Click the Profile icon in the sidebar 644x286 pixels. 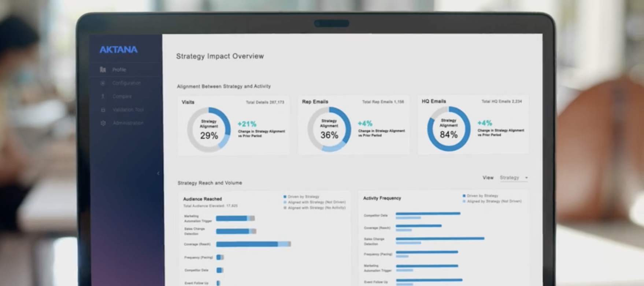(103, 69)
